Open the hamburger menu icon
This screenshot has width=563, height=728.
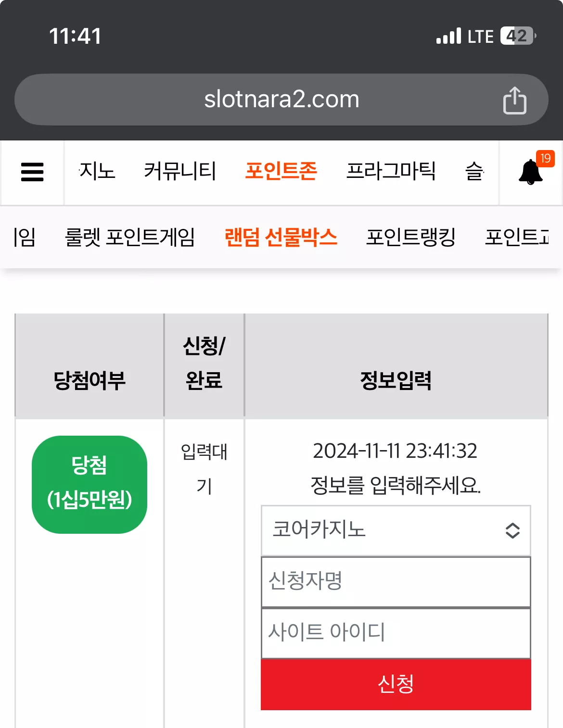coord(32,172)
